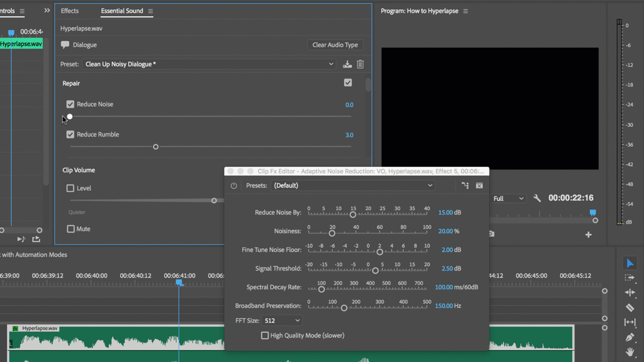The width and height of the screenshot is (644, 362).
Task: Select the Pen tool in toolbar
Action: point(630,338)
